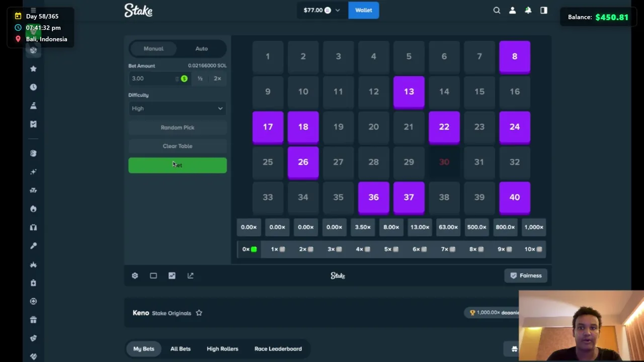The width and height of the screenshot is (644, 362).
Task: Click the star icon in left sidebar
Action: [33, 68]
